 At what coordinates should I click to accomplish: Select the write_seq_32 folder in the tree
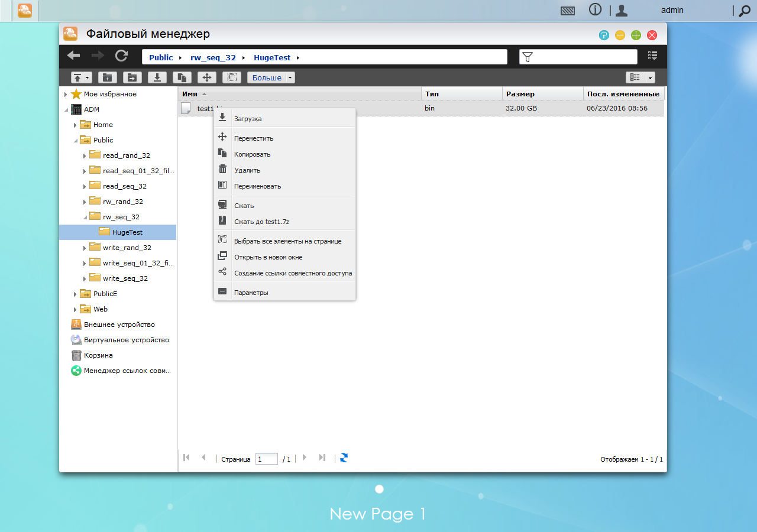click(125, 278)
